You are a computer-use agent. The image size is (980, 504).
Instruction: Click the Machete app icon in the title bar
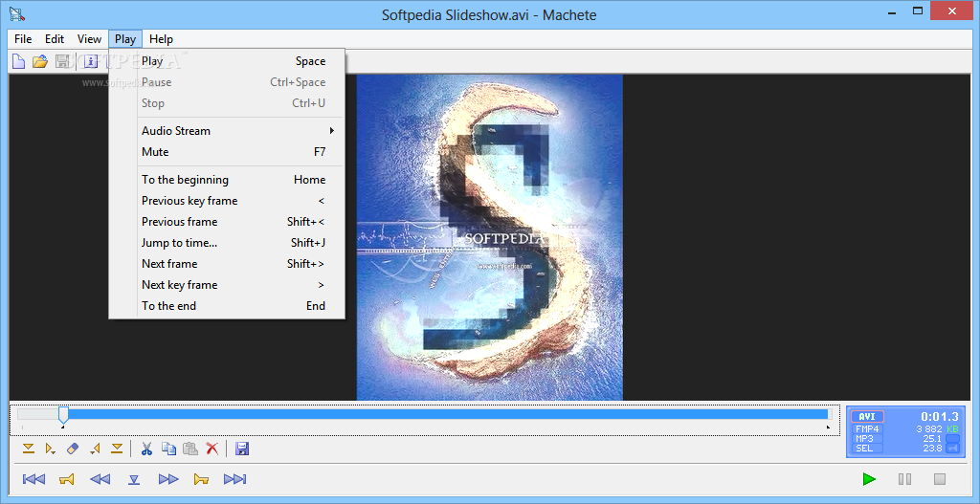pyautogui.click(x=17, y=13)
